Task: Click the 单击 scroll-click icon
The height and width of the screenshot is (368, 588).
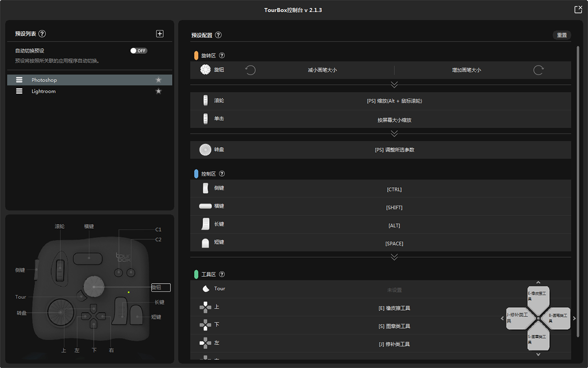Action: tap(205, 119)
